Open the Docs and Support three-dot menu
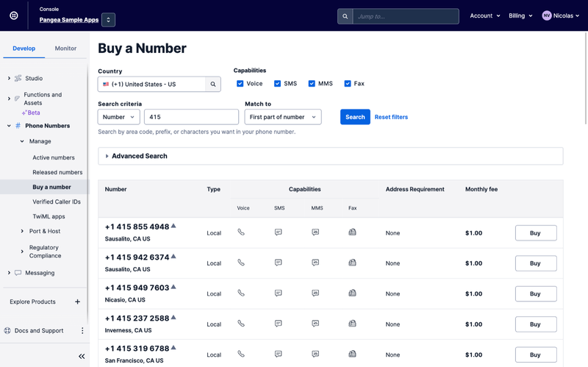 [x=82, y=331]
